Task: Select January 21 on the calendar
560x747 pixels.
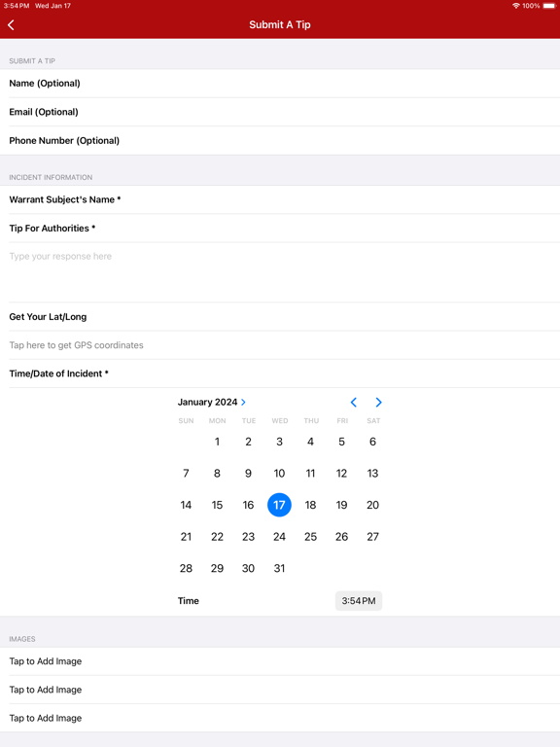Action: pyautogui.click(x=186, y=537)
